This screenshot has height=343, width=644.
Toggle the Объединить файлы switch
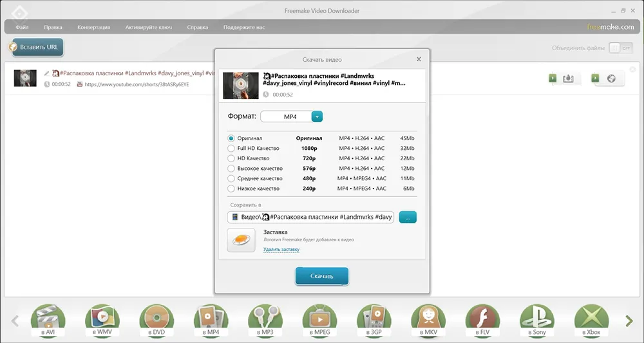tap(620, 48)
